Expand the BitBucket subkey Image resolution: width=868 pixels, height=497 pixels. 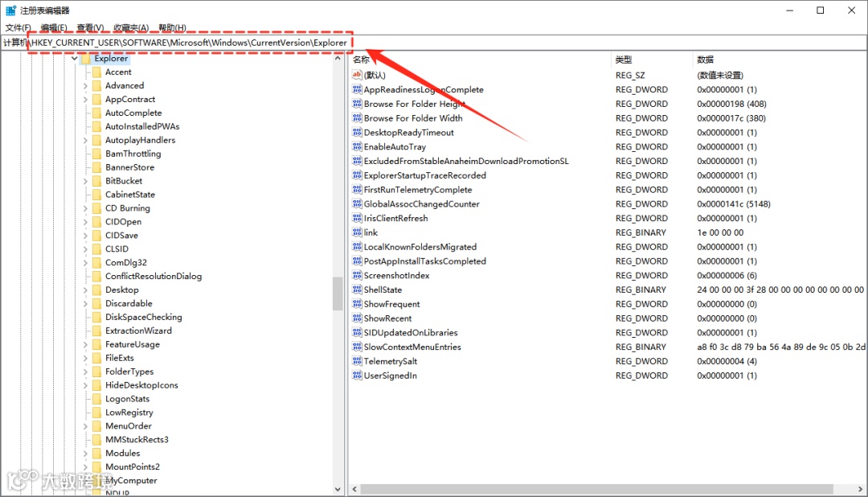tap(85, 181)
